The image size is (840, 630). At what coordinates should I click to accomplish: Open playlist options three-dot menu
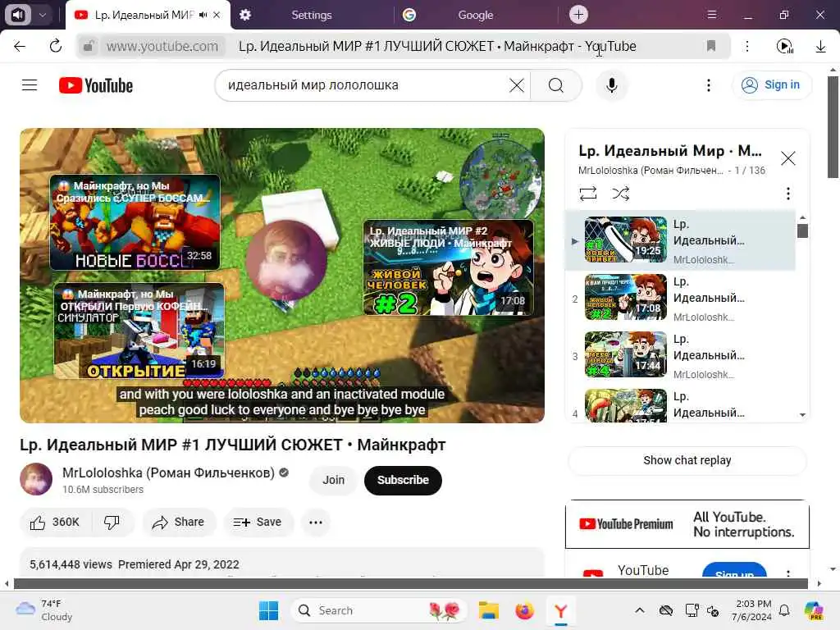[x=787, y=193]
